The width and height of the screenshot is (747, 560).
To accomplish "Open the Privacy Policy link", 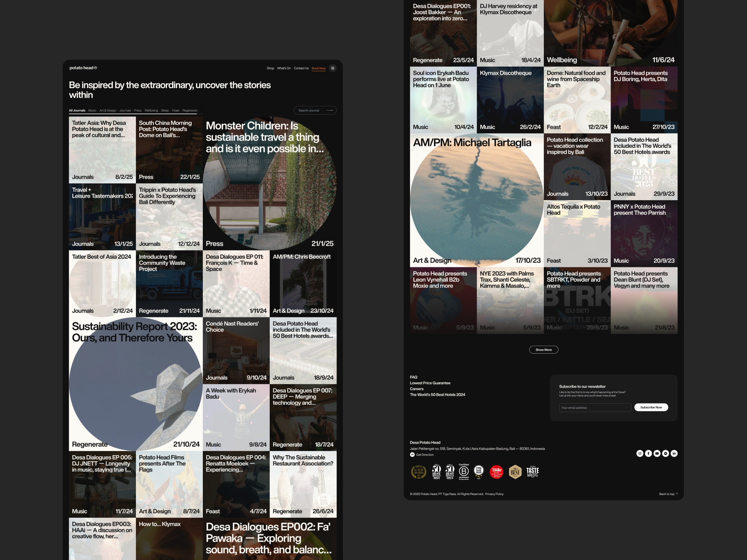I will click(x=494, y=494).
